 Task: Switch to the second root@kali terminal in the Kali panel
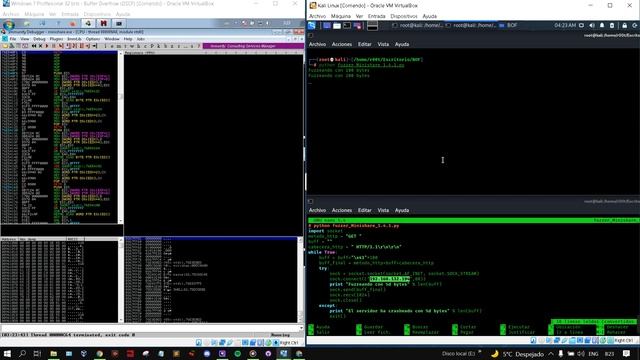(471, 25)
